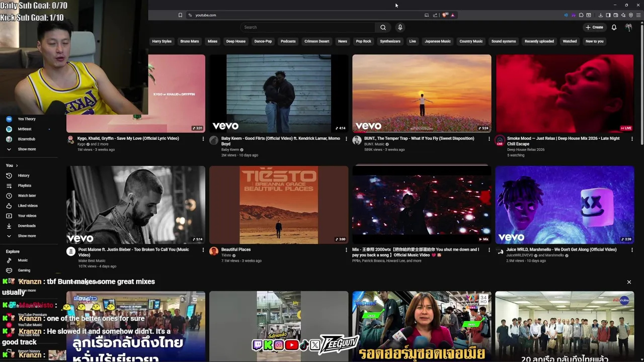The height and width of the screenshot is (362, 644).
Task: Click the Playlists icon in sidebar
Action: (x=9, y=186)
